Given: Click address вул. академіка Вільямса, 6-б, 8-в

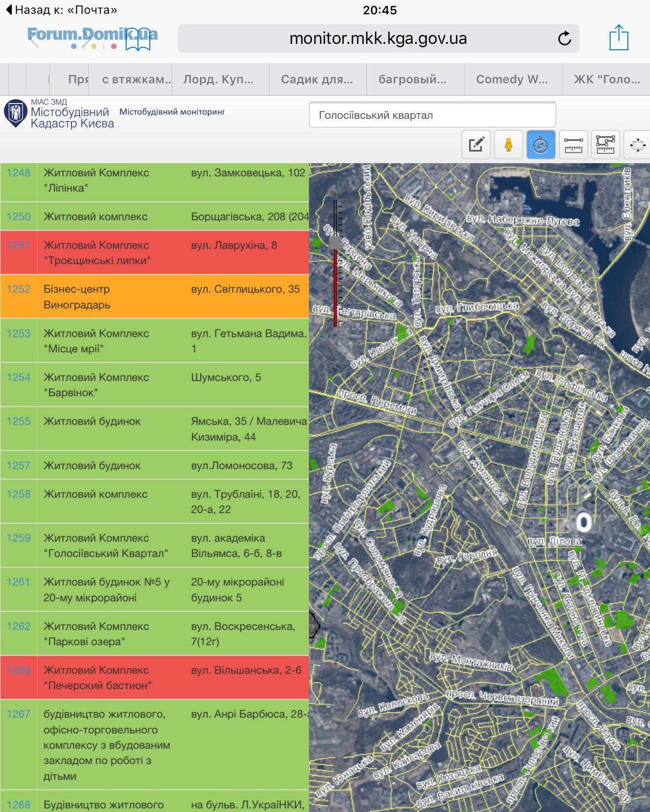Looking at the screenshot, I should tap(237, 545).
